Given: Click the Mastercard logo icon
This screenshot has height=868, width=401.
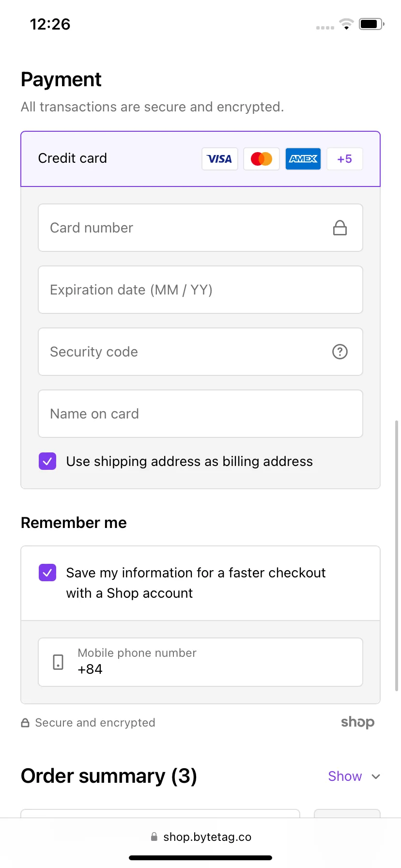Looking at the screenshot, I should [262, 159].
